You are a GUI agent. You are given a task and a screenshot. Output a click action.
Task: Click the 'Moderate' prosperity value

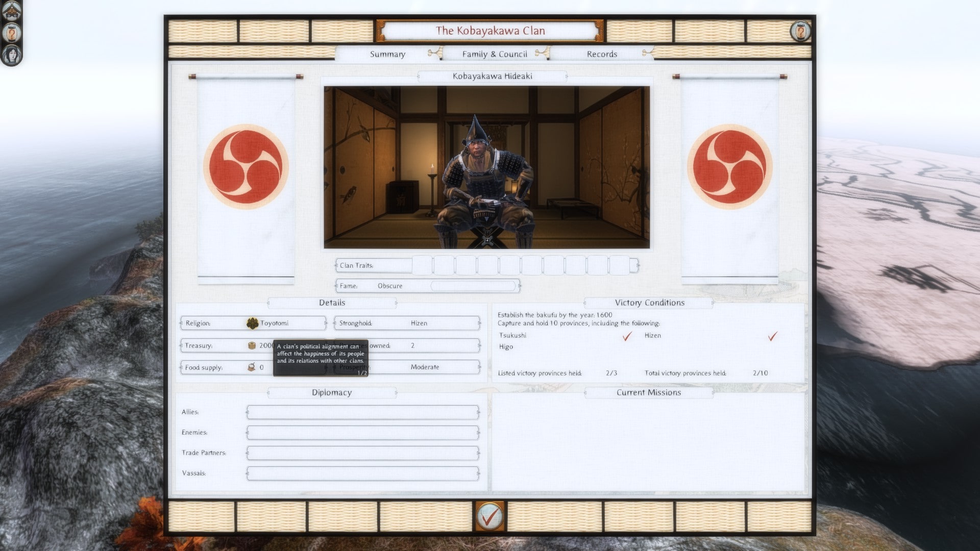pyautogui.click(x=425, y=367)
